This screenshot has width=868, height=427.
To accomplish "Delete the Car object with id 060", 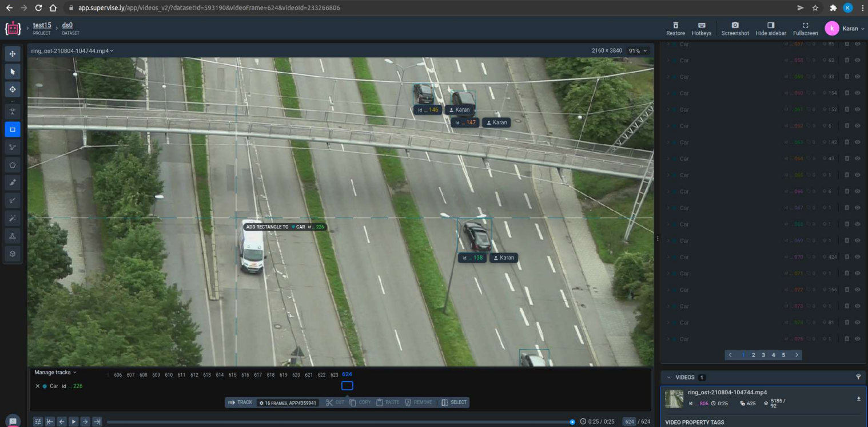I will (x=847, y=93).
